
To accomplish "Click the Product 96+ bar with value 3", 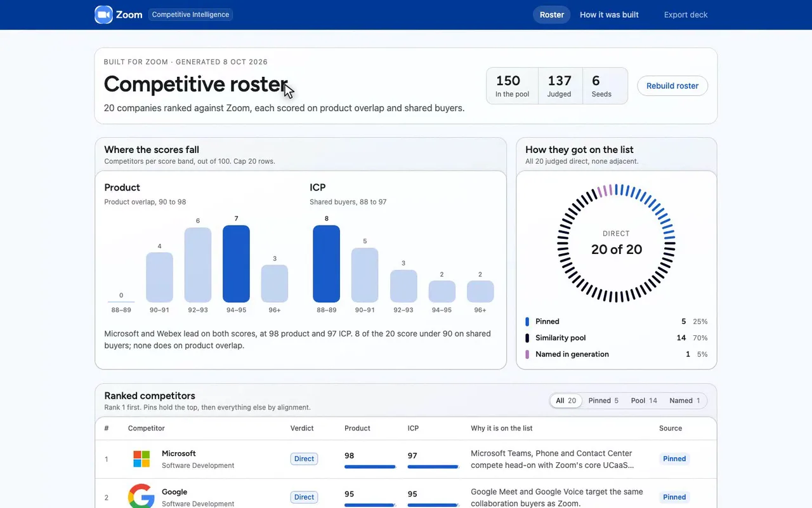I will click(275, 283).
